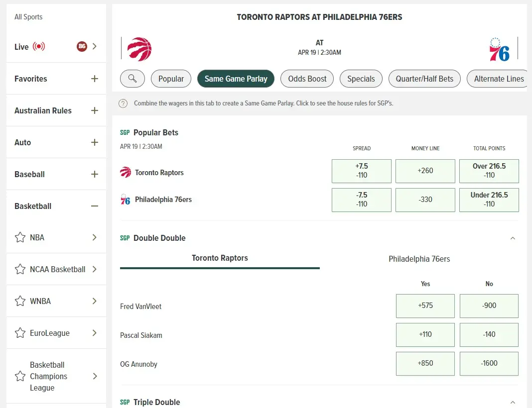The width and height of the screenshot is (532, 408).
Task: Expand the Auto section
Action: (95, 142)
